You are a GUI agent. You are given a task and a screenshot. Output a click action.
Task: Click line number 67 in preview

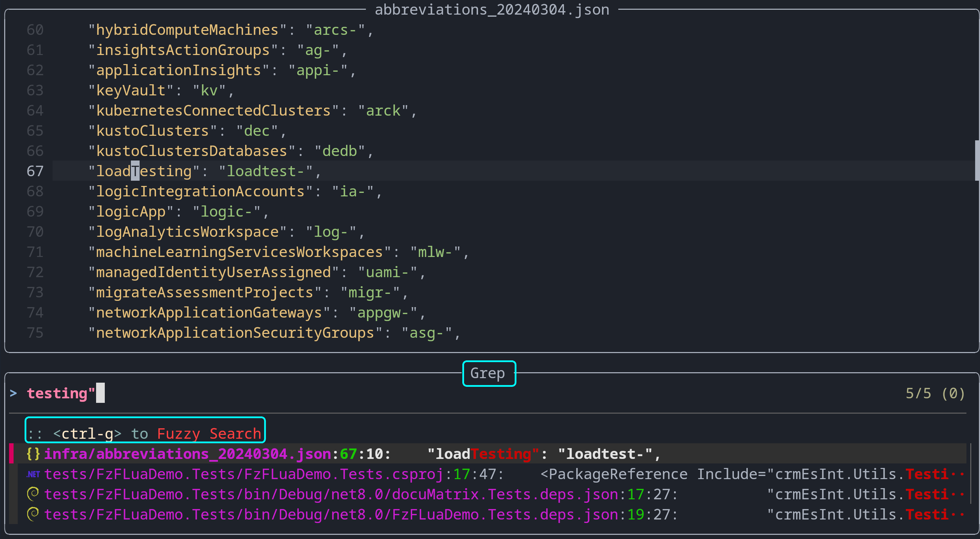[x=35, y=171]
